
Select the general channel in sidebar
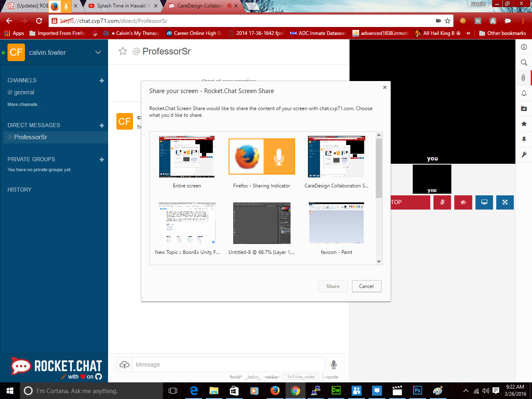pos(24,92)
